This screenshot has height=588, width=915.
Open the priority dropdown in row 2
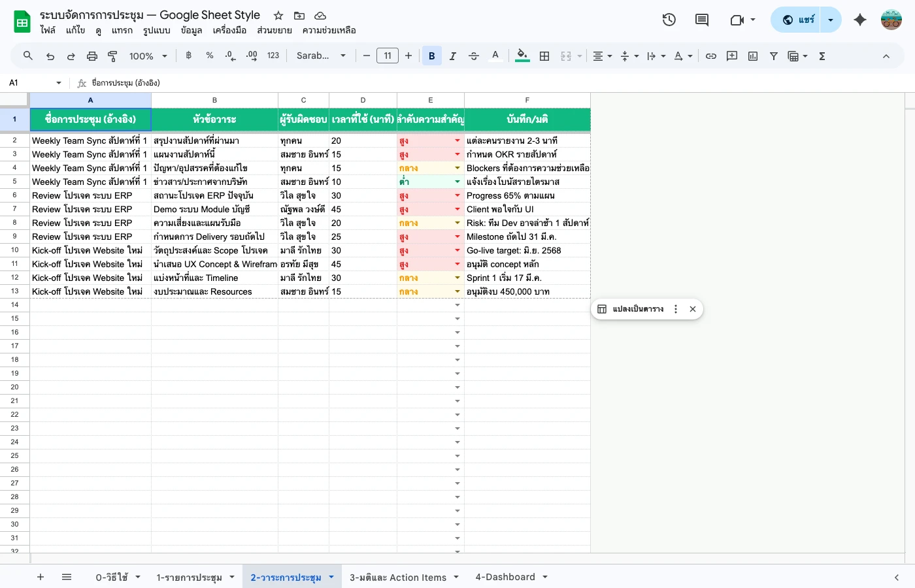point(457,140)
